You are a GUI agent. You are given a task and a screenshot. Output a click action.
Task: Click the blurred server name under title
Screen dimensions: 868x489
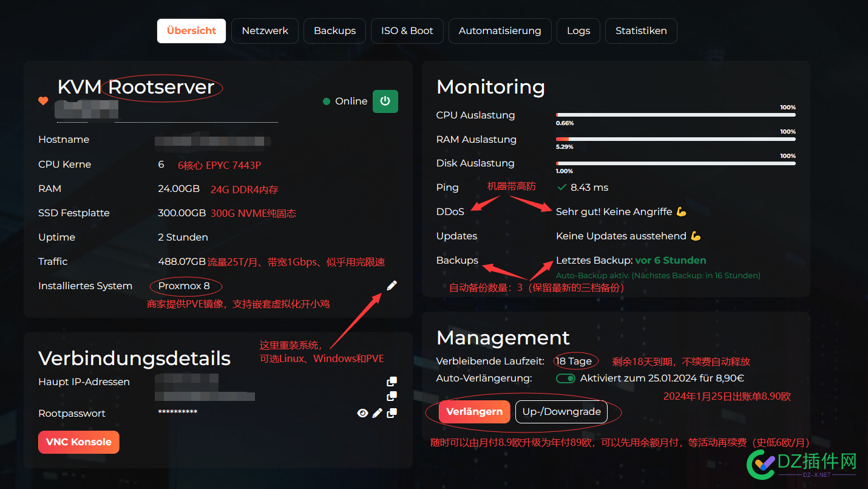87,110
